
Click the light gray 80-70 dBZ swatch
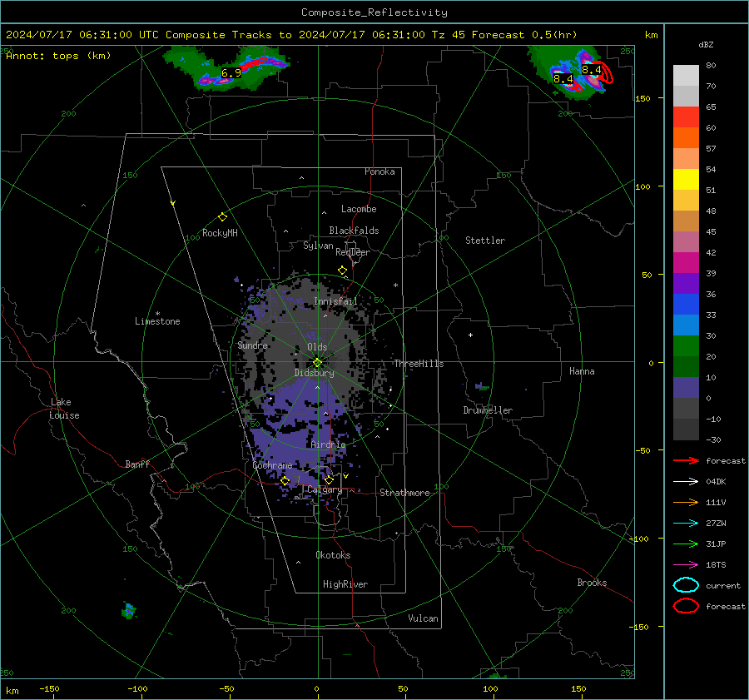tap(686, 76)
